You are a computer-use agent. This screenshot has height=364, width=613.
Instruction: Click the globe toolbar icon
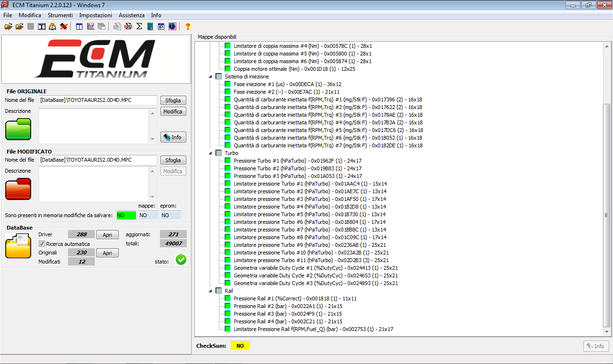point(172,26)
